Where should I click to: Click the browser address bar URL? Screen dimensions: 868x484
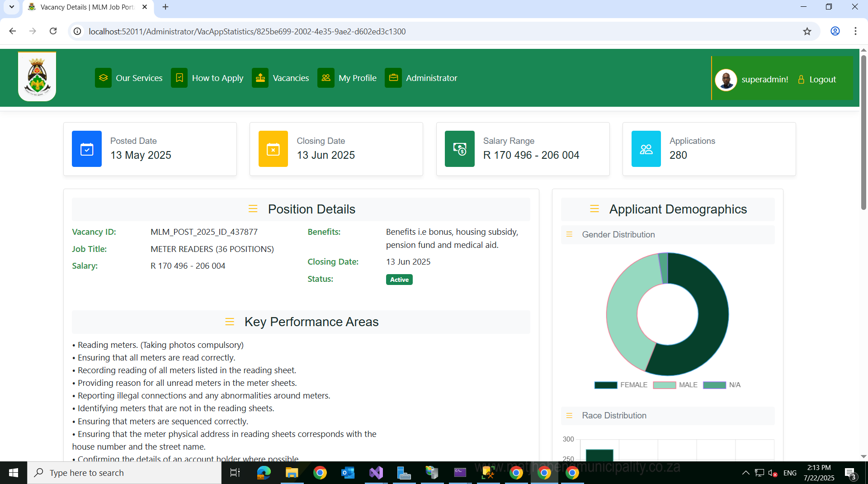tap(247, 31)
